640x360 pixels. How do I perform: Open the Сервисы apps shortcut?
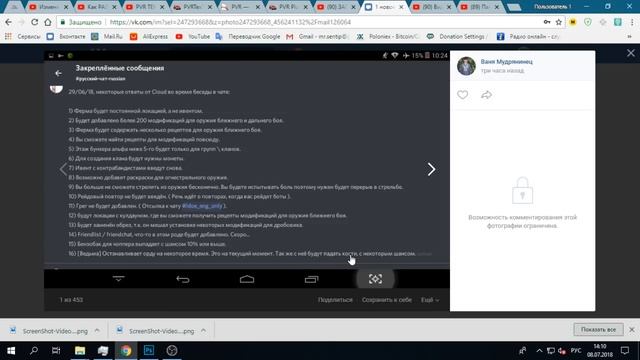[x=23, y=37]
